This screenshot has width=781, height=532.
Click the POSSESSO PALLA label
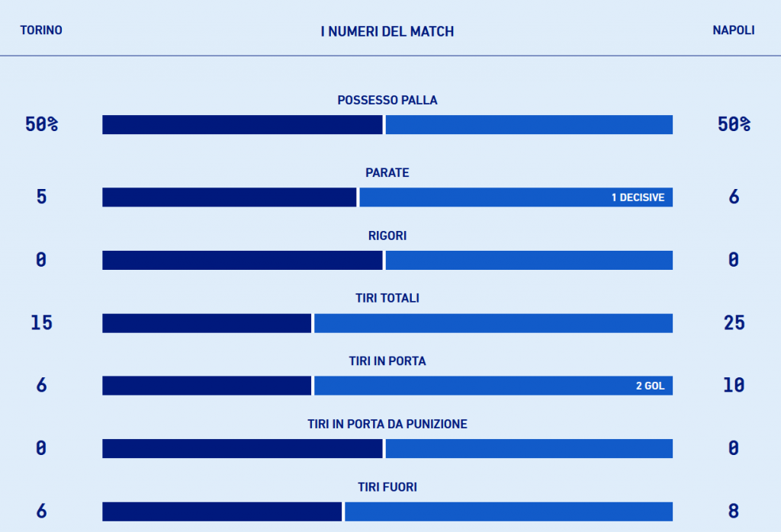(x=387, y=100)
